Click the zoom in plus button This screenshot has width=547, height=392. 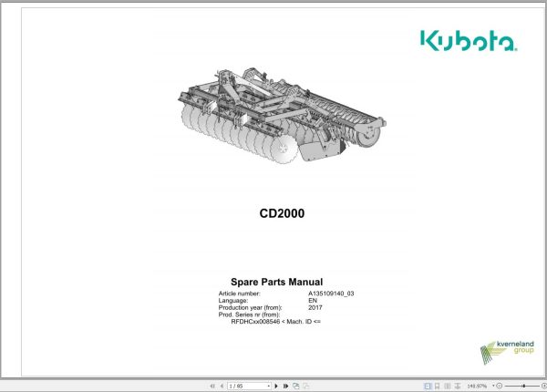[x=544, y=386]
